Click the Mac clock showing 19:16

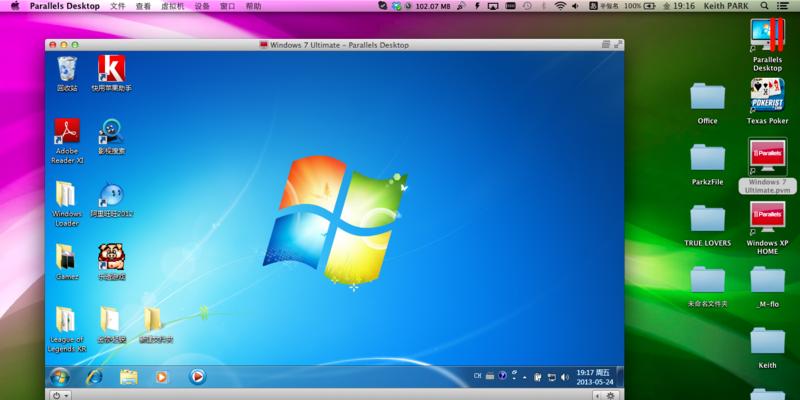point(679,6)
